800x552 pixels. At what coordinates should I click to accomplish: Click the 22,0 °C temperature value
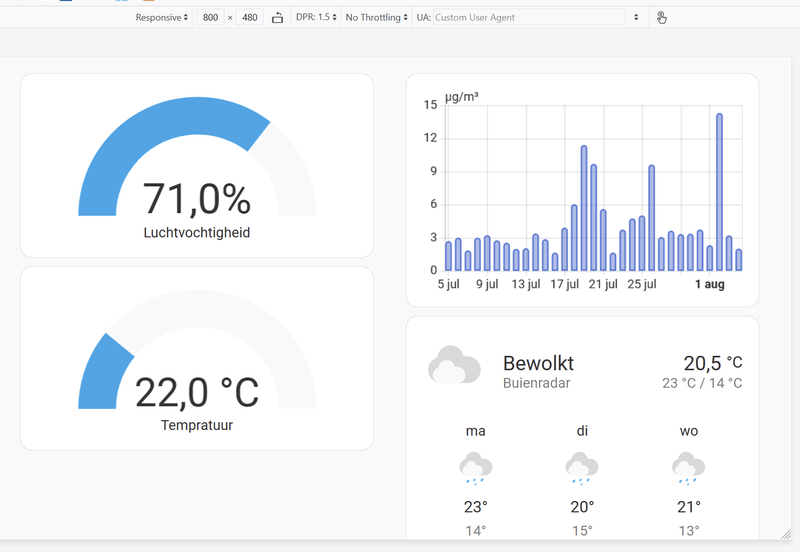[x=197, y=392]
